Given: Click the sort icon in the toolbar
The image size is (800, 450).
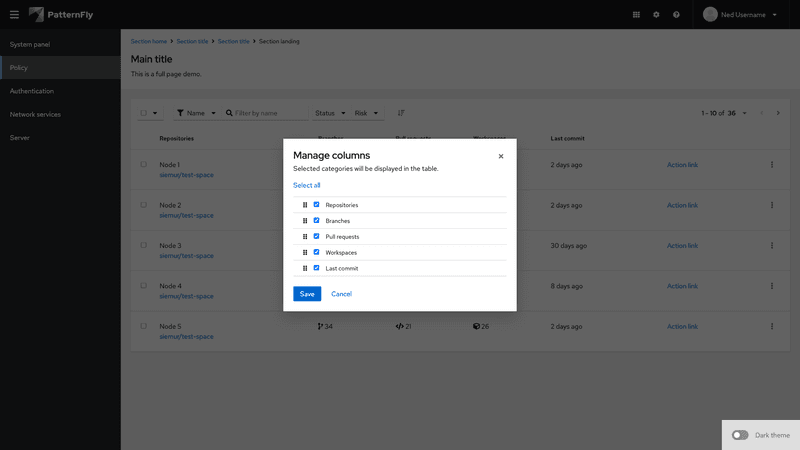Looking at the screenshot, I should tap(401, 113).
